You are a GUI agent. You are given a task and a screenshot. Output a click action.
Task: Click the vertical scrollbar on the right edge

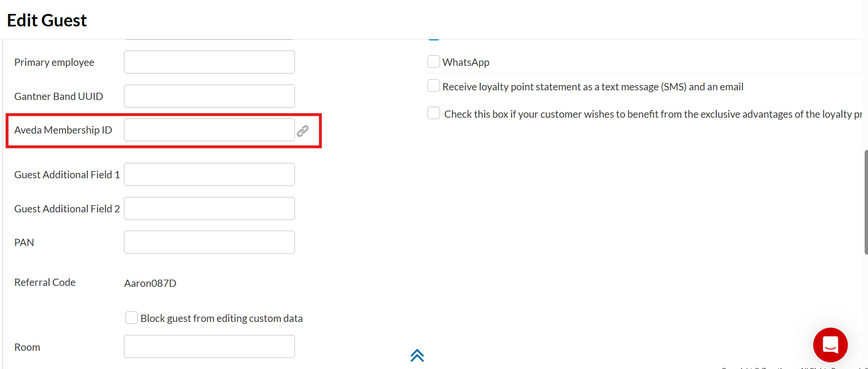[866, 202]
